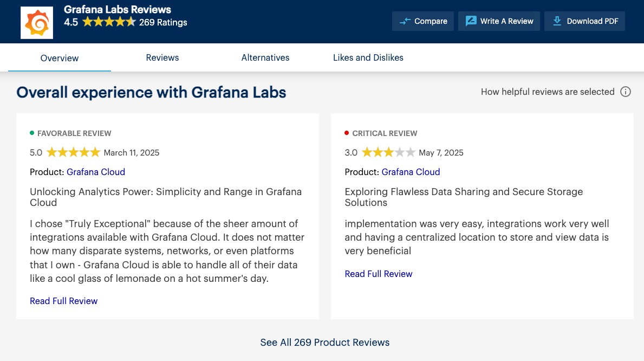Open Grafana Cloud link in critical review
This screenshot has height=361, width=644.
pyautogui.click(x=411, y=172)
